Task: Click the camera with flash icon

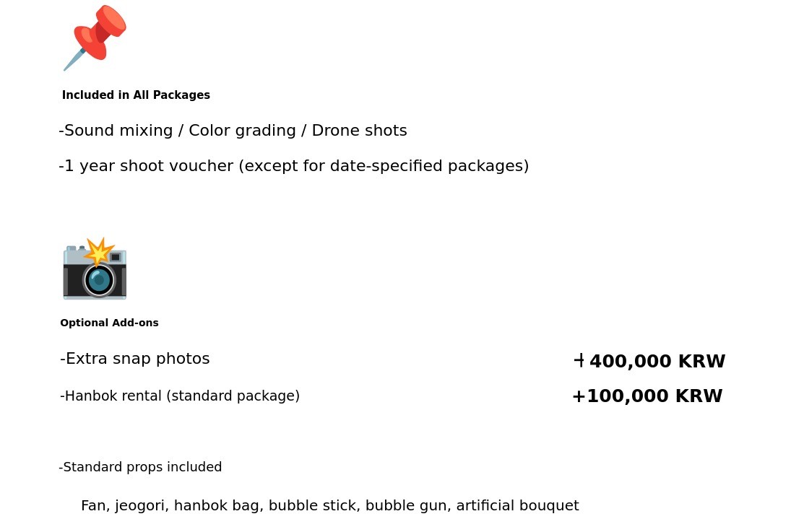Action: [95, 269]
